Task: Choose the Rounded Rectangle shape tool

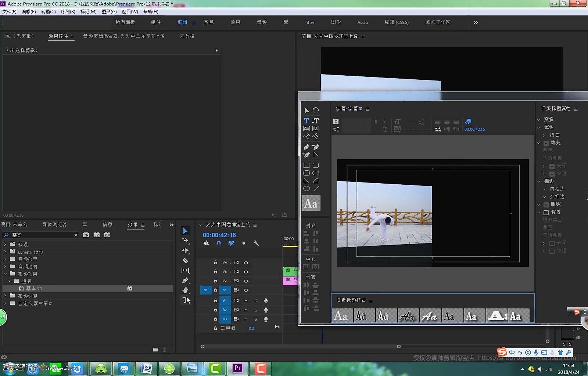Action: click(316, 165)
